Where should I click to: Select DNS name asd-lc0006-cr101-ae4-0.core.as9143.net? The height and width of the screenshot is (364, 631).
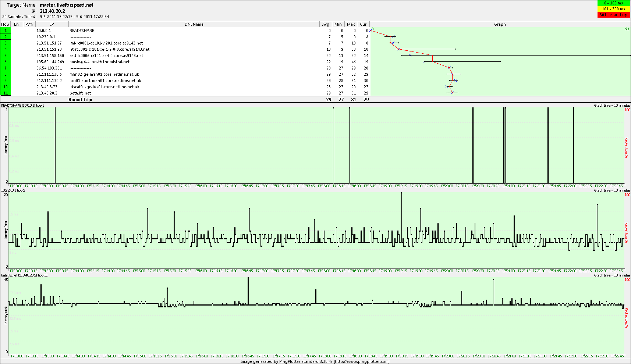(106, 56)
